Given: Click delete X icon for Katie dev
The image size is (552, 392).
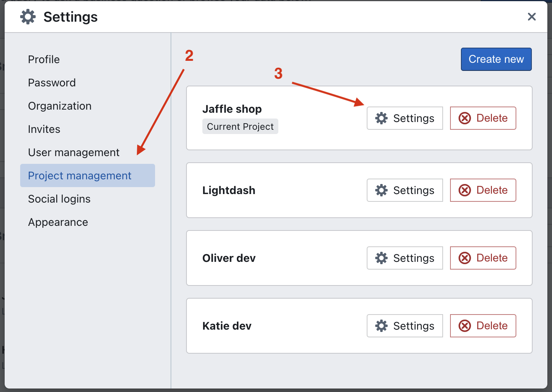Looking at the screenshot, I should click(465, 326).
